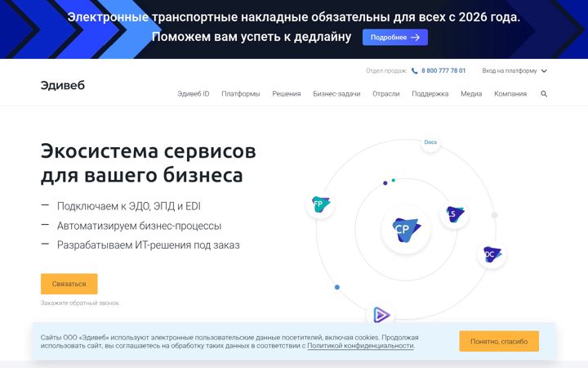Click the Эдивеб logo
588x368 pixels.
63,85
